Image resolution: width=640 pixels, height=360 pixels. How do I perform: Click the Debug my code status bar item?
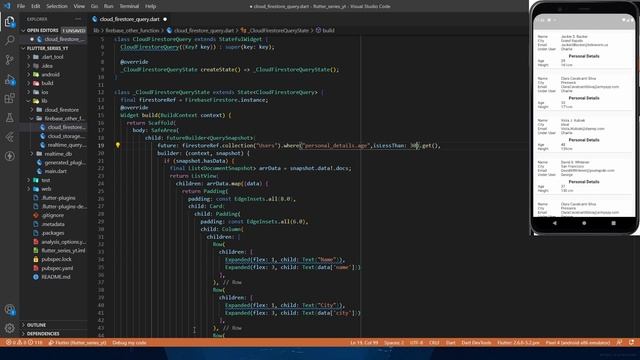coord(129,342)
